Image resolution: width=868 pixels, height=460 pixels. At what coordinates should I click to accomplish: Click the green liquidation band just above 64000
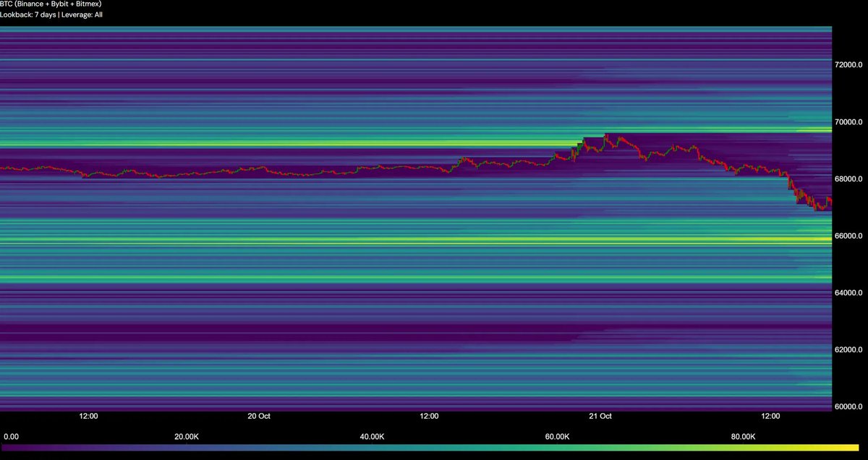(x=416, y=278)
